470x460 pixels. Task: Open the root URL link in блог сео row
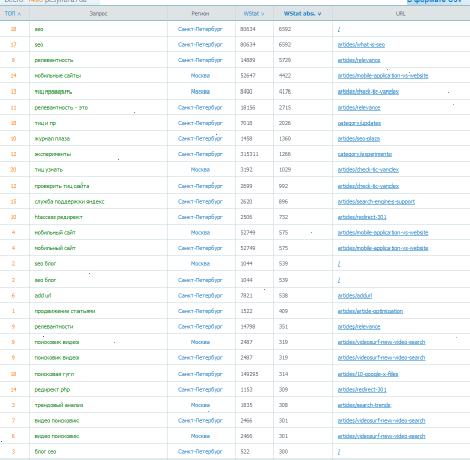point(339,452)
